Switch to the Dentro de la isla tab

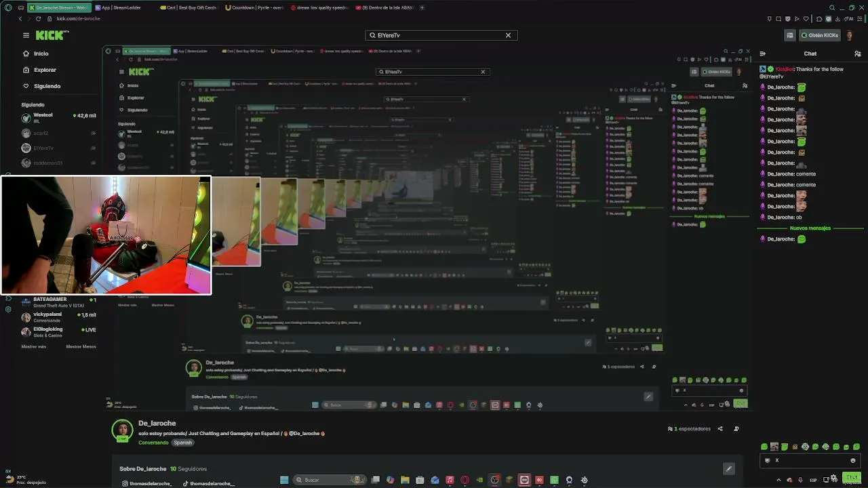[384, 7]
